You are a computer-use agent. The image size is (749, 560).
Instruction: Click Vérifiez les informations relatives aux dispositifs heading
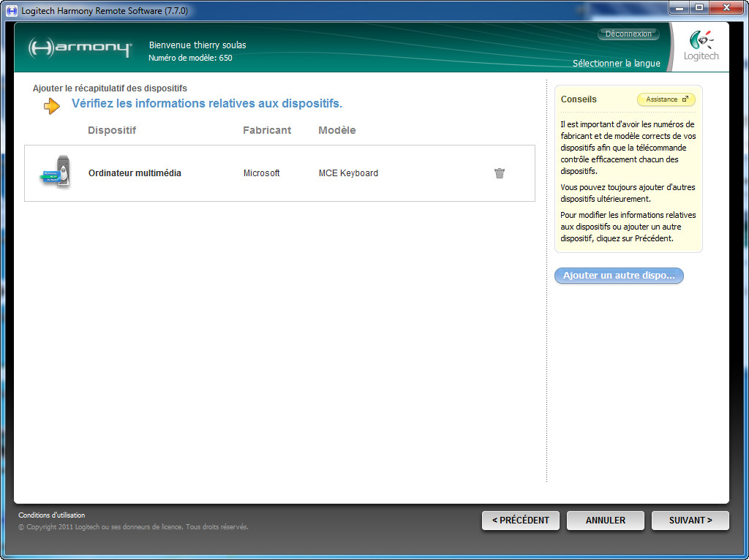(207, 104)
